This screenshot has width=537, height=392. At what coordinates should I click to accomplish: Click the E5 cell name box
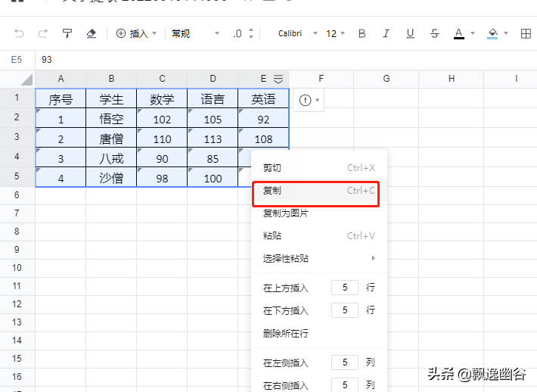click(17, 60)
